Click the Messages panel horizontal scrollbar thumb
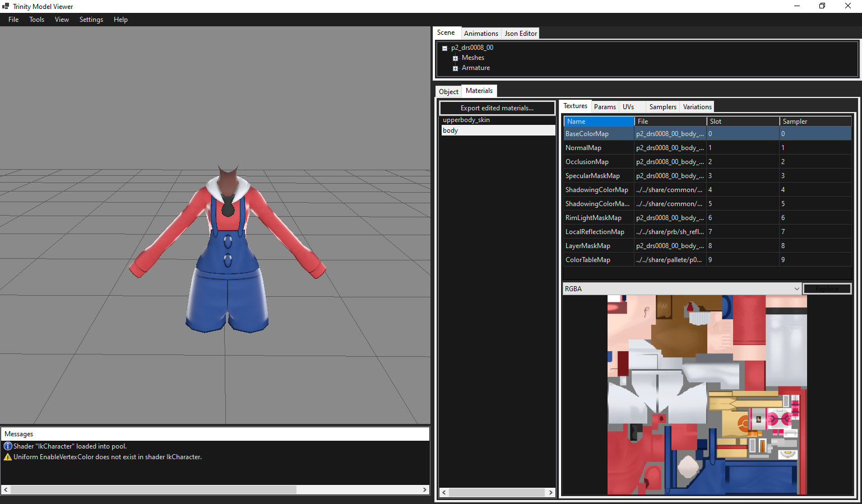Screen dimensions: 862x504 click(x=154, y=490)
